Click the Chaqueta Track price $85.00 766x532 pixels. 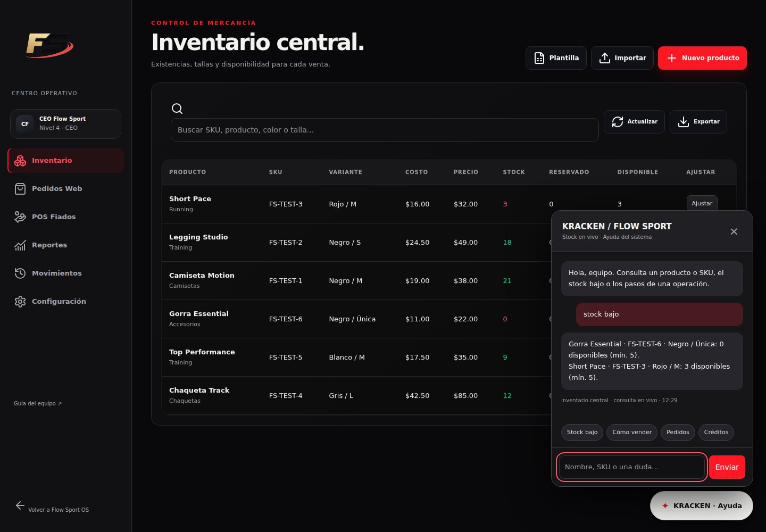click(x=465, y=396)
